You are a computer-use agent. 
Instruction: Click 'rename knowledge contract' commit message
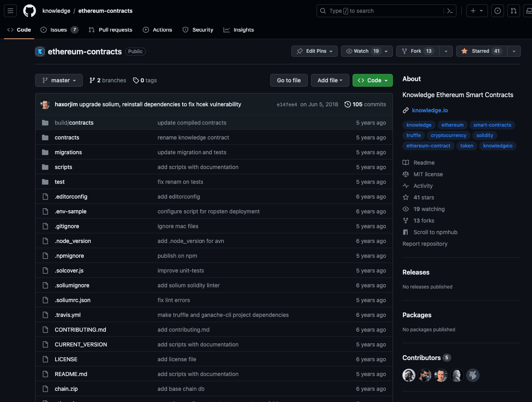(193, 137)
